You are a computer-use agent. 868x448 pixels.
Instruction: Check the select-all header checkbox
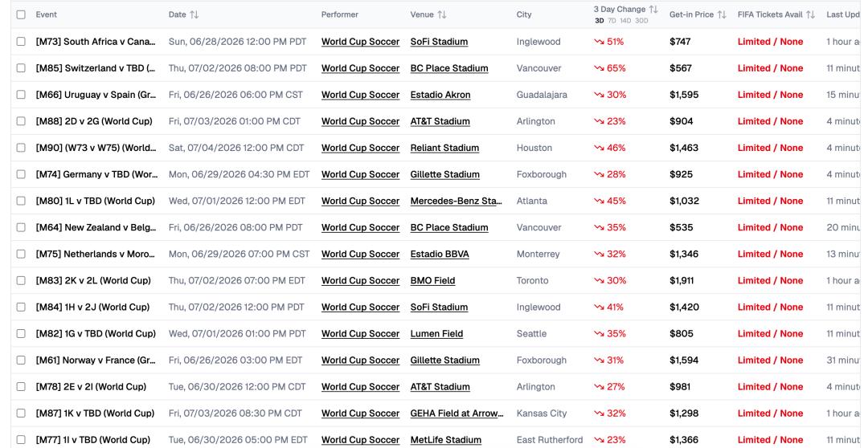(x=21, y=14)
